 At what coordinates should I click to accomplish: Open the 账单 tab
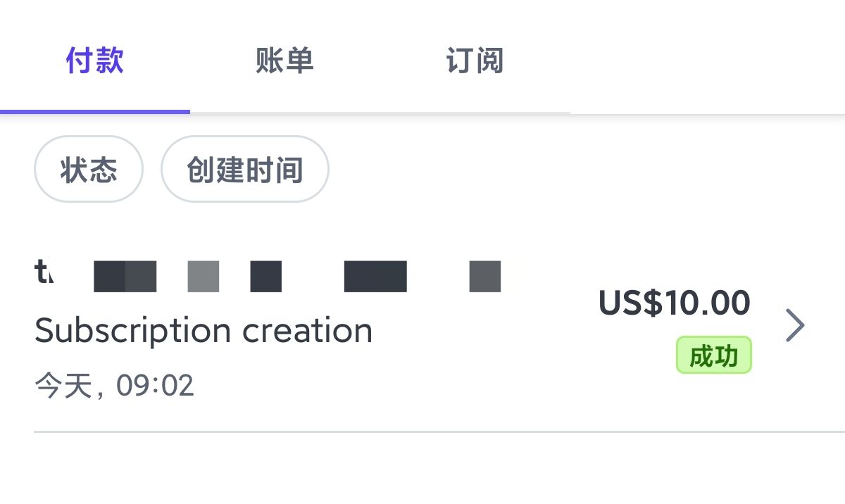pyautogui.click(x=284, y=61)
